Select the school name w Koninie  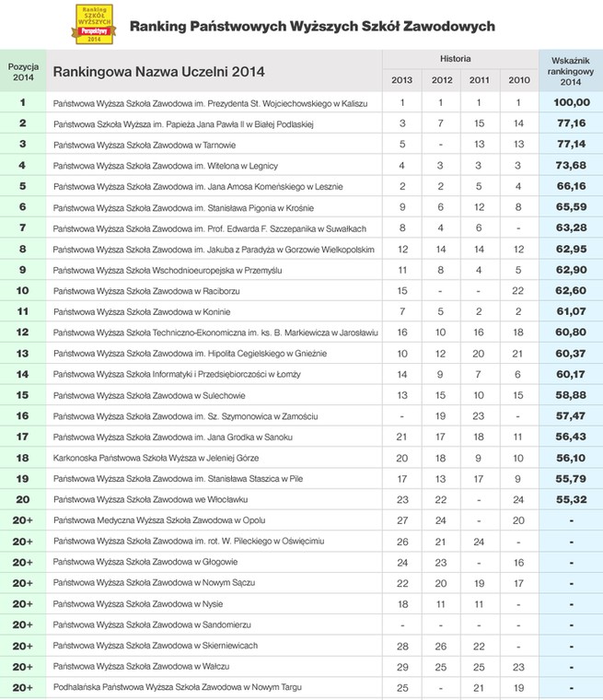coord(142,312)
